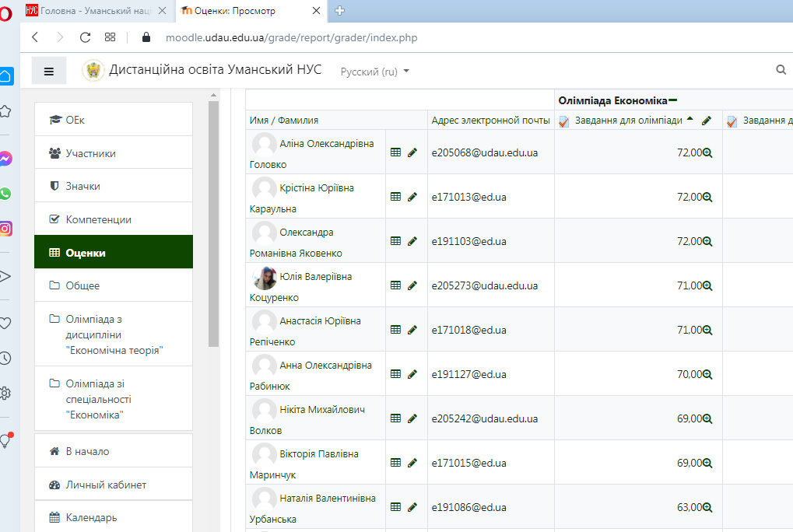Open Opera sidebar settings gear
793x532 pixels.
pos(5,393)
